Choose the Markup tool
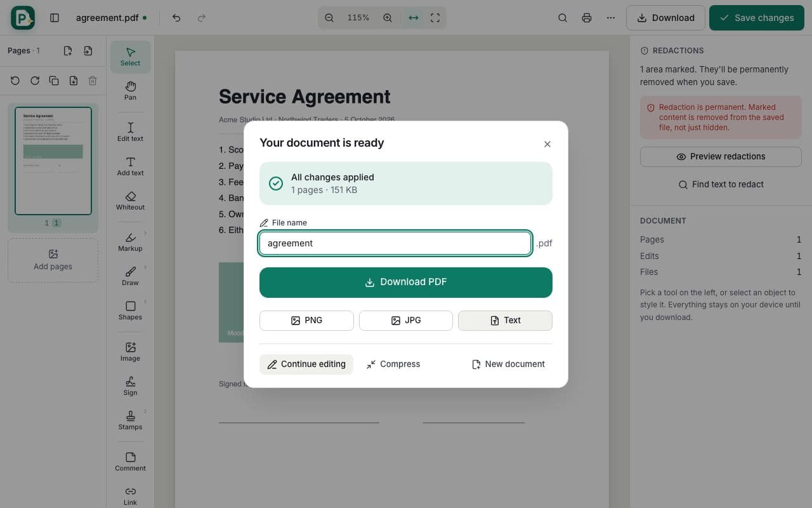Viewport: 812px width, 508px height. 130,242
